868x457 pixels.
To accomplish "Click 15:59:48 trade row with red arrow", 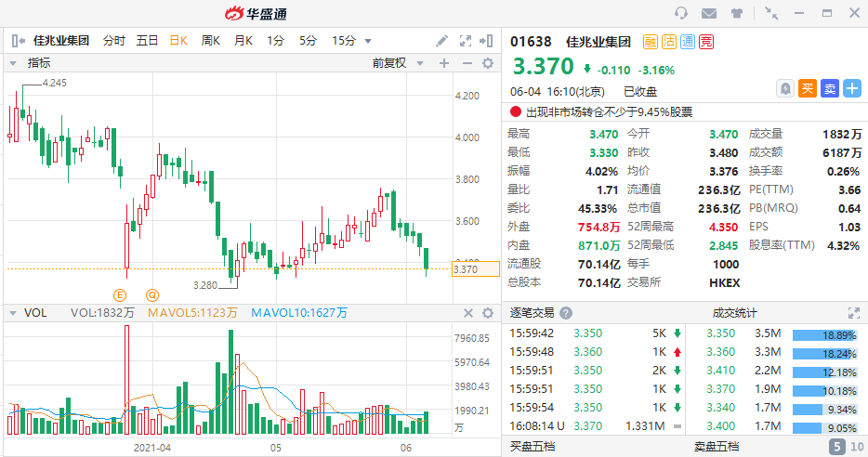I will click(596, 352).
